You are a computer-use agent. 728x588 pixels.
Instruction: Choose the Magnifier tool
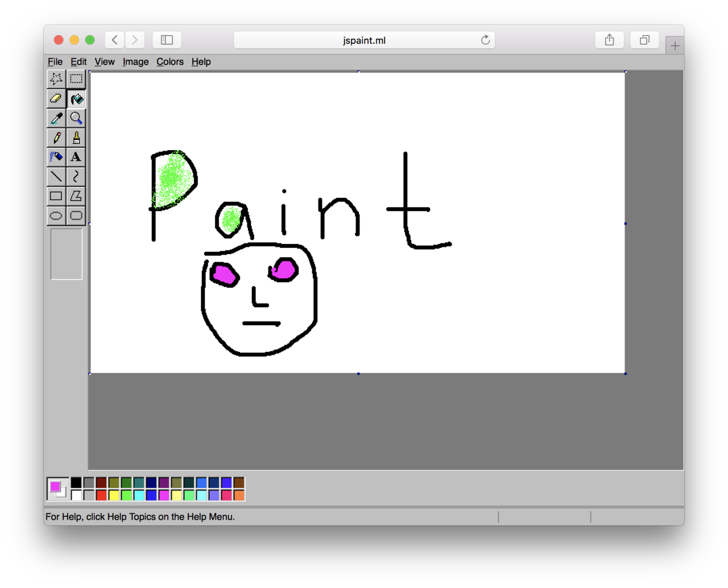pyautogui.click(x=76, y=118)
